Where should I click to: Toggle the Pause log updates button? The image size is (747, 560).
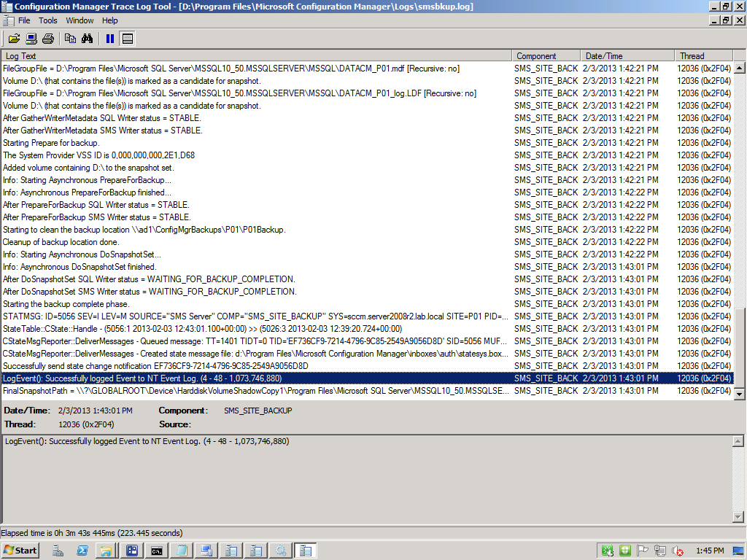click(x=110, y=39)
